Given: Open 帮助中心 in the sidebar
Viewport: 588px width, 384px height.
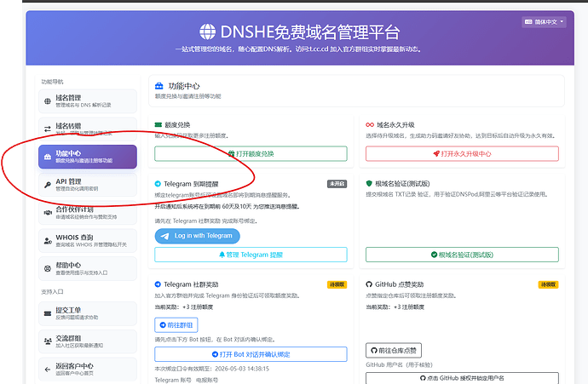Looking at the screenshot, I should coord(88,268).
